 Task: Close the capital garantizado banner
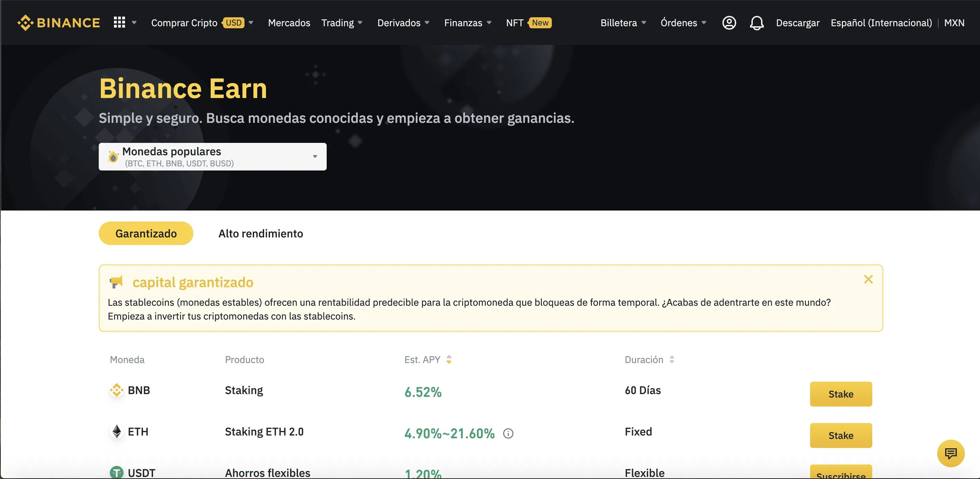tap(868, 280)
